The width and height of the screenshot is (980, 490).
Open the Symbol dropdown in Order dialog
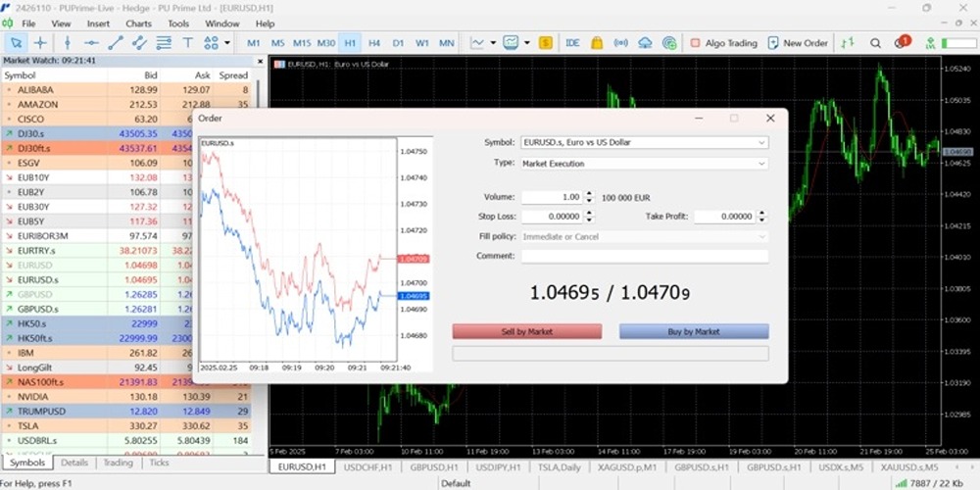[645, 142]
